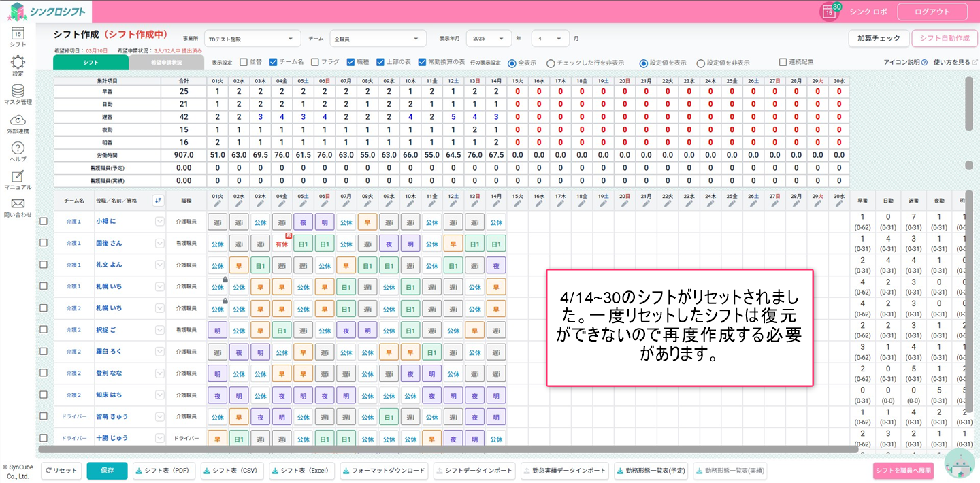Tick the row checkbox for 小樽 に

pos(44,221)
